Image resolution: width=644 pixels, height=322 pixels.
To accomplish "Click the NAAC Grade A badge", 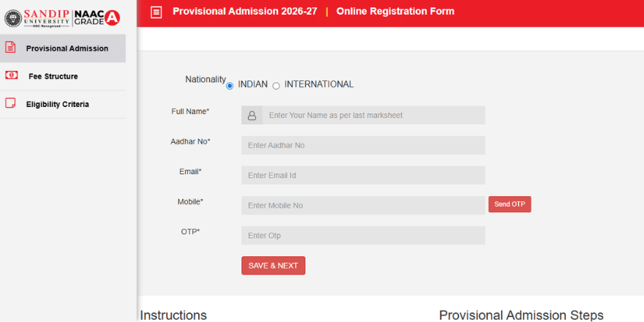I will click(x=97, y=18).
